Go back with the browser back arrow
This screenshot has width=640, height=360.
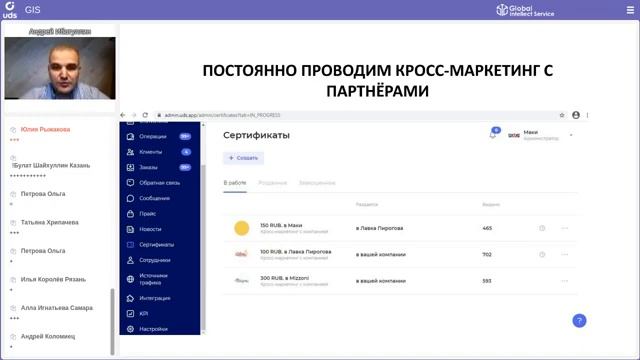[123, 115]
